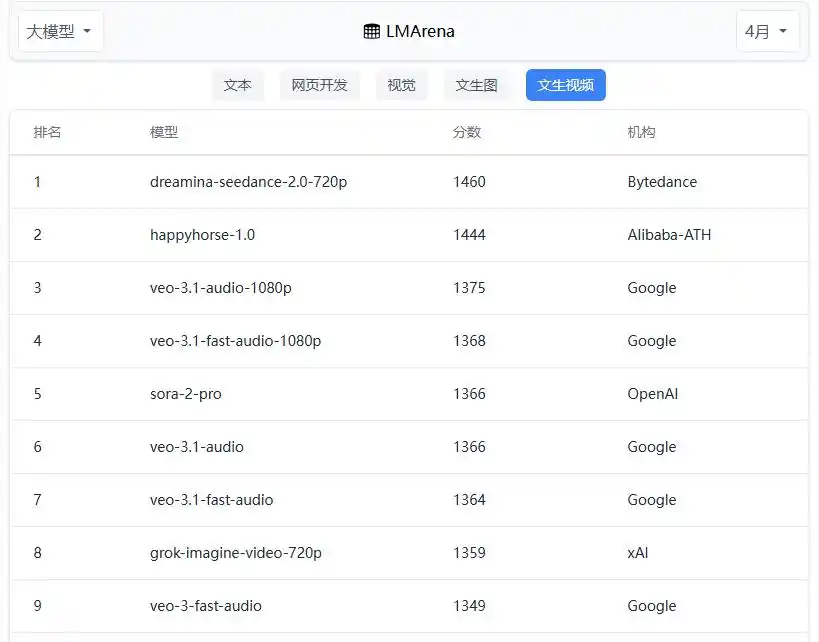Click rank number 1
Viewport: 819px width, 642px height.
(37, 182)
